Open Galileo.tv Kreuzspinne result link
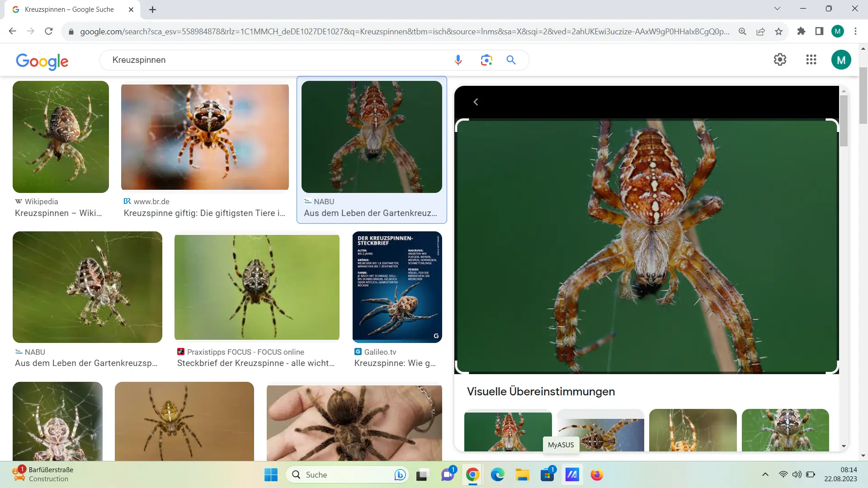Screen dimensions: 868x488 coord(395,363)
